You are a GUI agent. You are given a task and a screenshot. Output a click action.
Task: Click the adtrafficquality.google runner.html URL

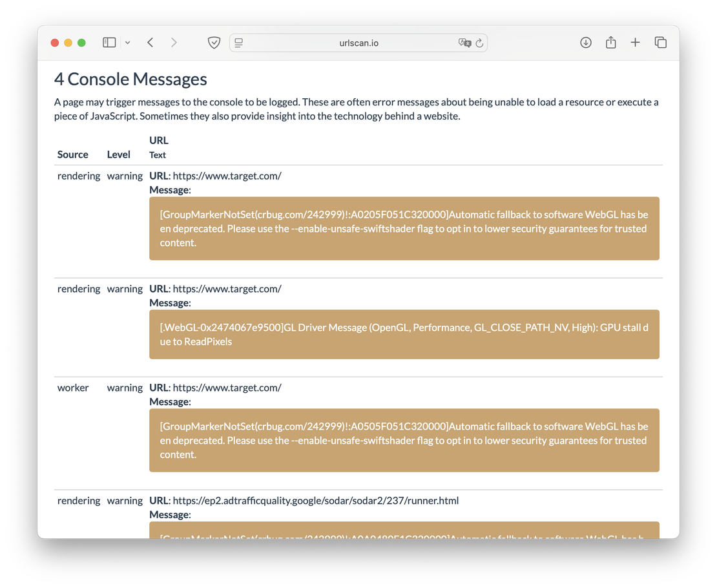click(x=315, y=501)
